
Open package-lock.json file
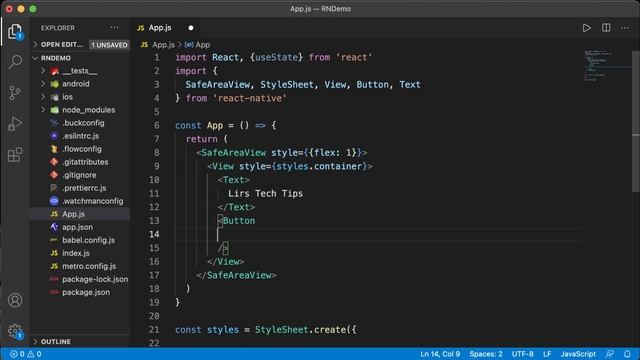tap(95, 279)
